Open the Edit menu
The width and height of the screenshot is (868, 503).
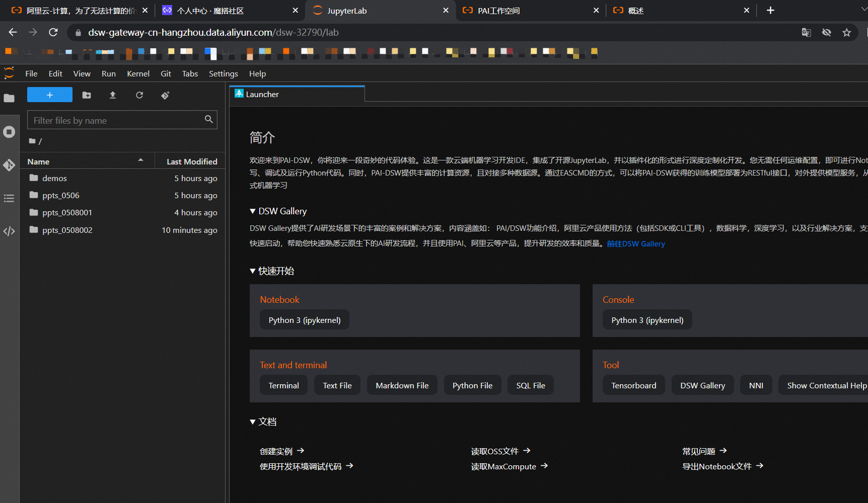(55, 73)
